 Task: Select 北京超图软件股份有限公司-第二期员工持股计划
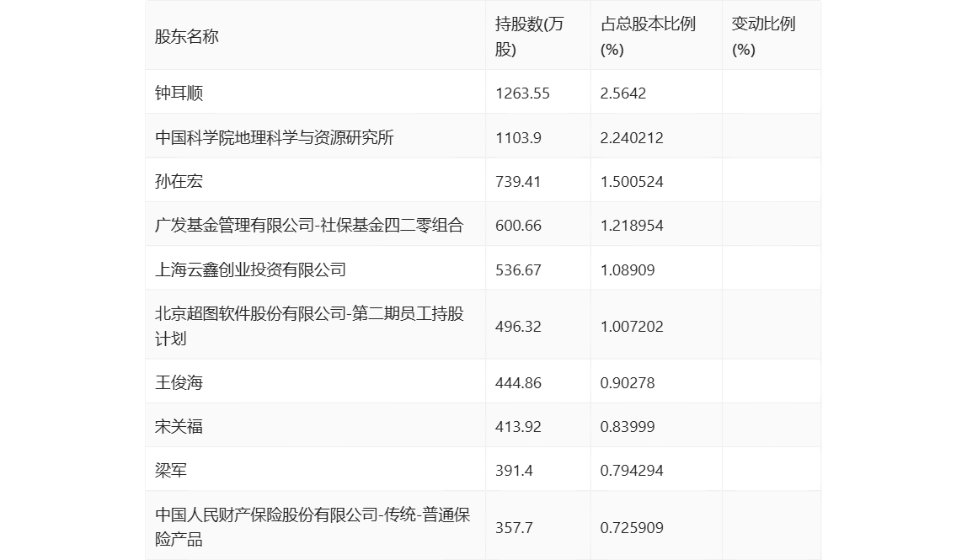pyautogui.click(x=309, y=326)
